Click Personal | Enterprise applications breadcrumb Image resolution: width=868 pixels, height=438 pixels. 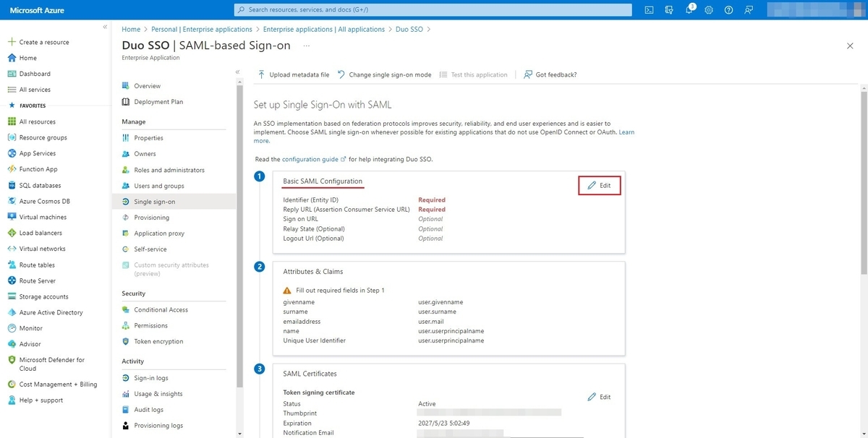202,30
